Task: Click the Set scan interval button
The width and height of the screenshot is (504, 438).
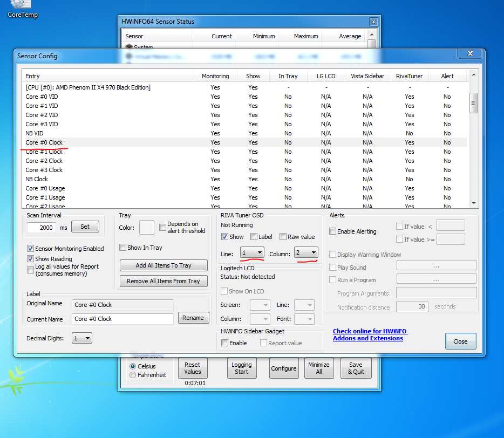Action: [85, 227]
